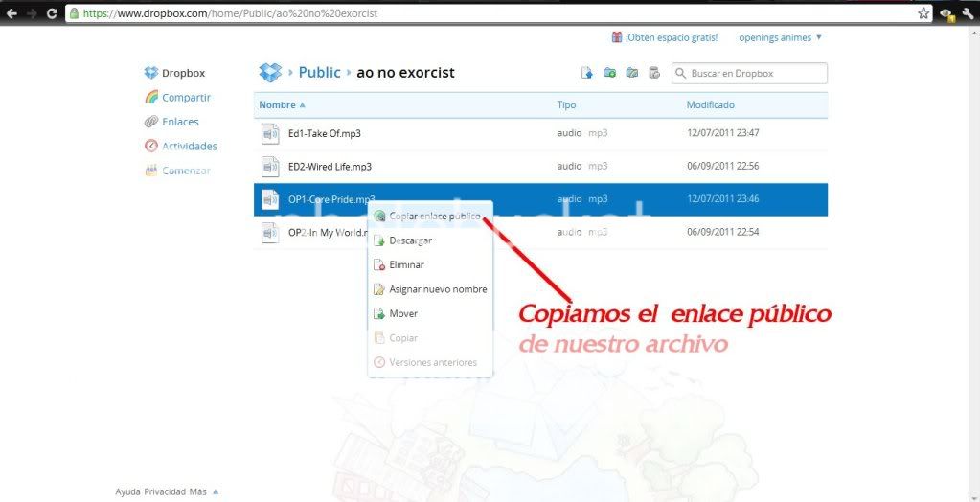Open Actividades in the sidebar
This screenshot has width=980, height=502.
tap(181, 147)
